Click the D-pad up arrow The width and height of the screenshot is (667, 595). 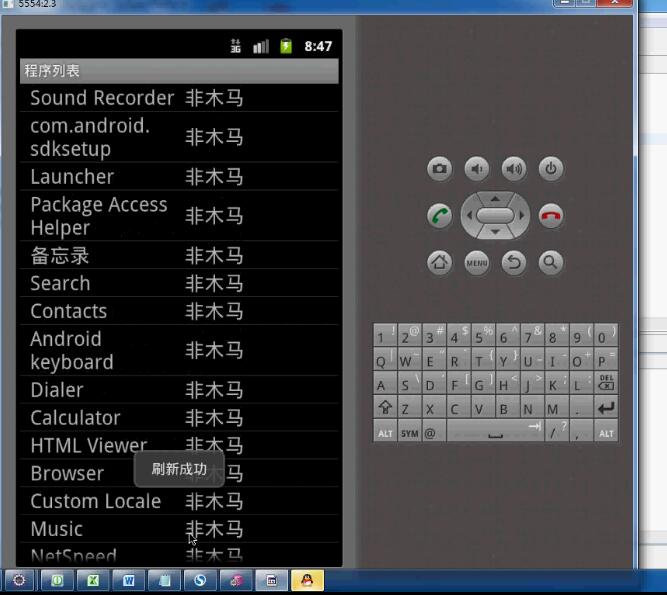coord(495,199)
